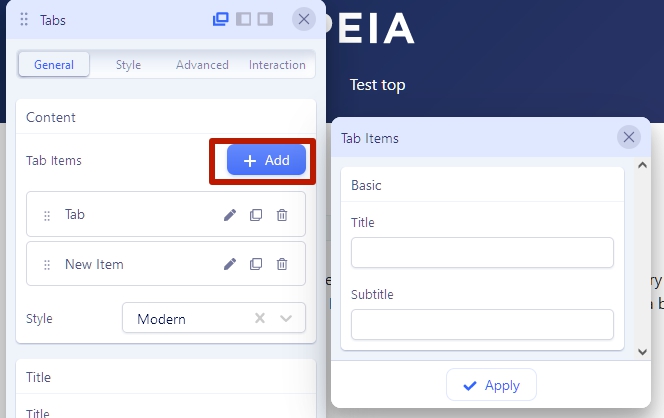The width and height of the screenshot is (664, 418).
Task: Dock Tabs panel to the right side
Action: pos(265,19)
